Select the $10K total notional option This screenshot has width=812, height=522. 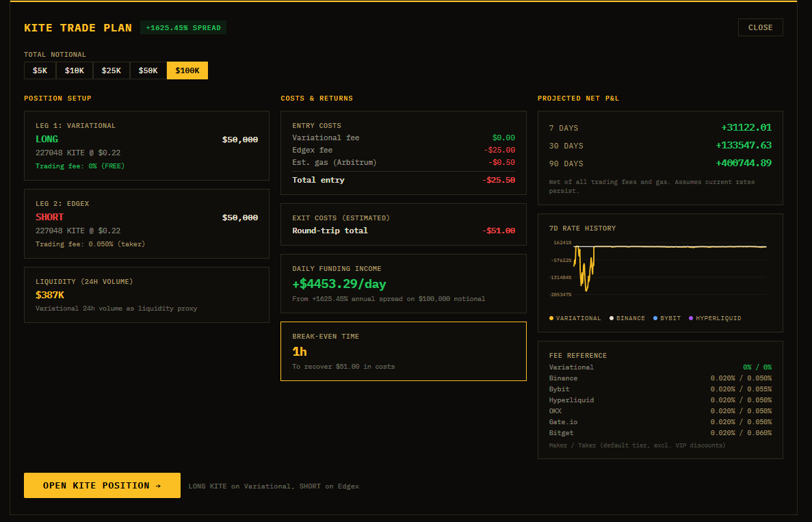[75, 70]
